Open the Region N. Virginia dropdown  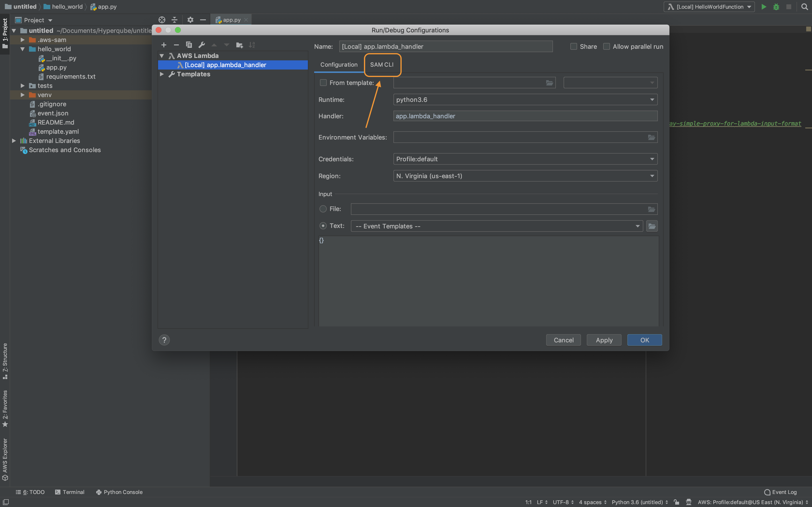point(525,176)
